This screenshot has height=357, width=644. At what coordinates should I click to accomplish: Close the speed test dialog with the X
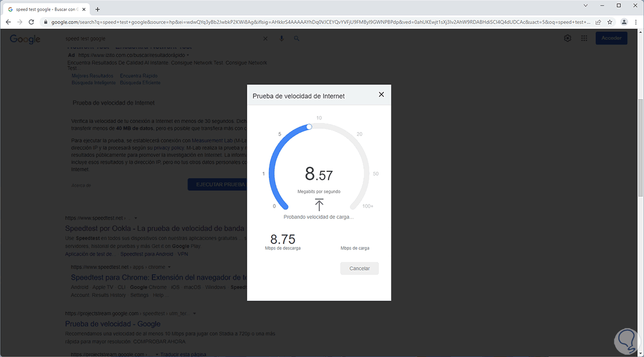[381, 94]
